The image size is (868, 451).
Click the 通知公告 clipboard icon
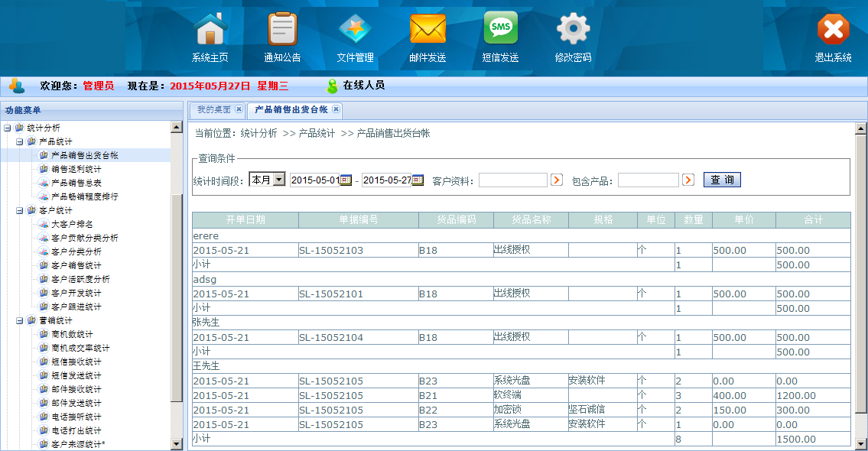click(282, 30)
